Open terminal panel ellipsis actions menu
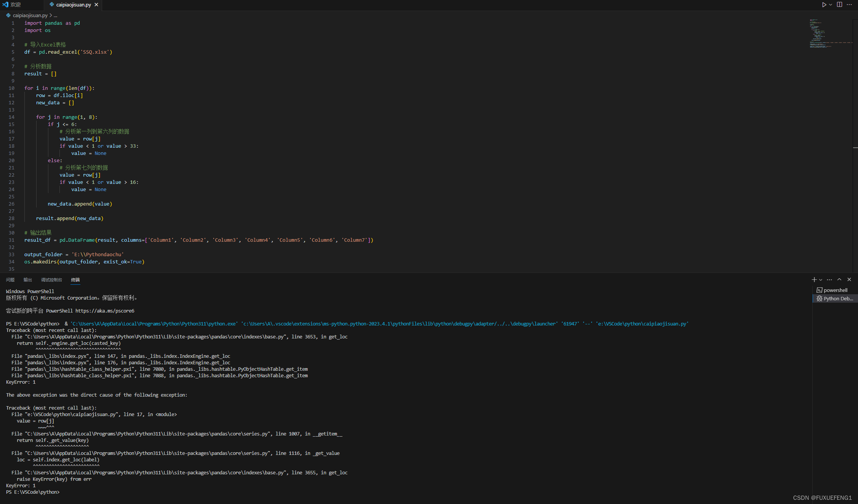Screen dimensions: 858x504 (x=829, y=279)
